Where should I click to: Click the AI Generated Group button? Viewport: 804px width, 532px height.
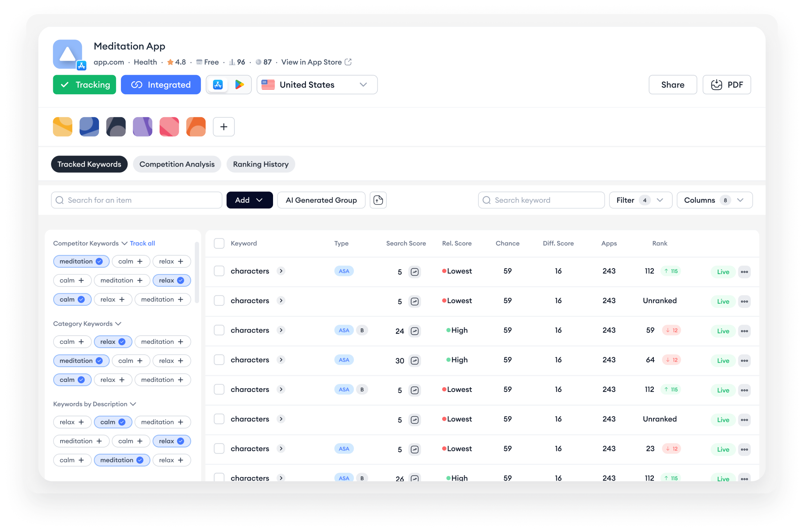click(321, 200)
